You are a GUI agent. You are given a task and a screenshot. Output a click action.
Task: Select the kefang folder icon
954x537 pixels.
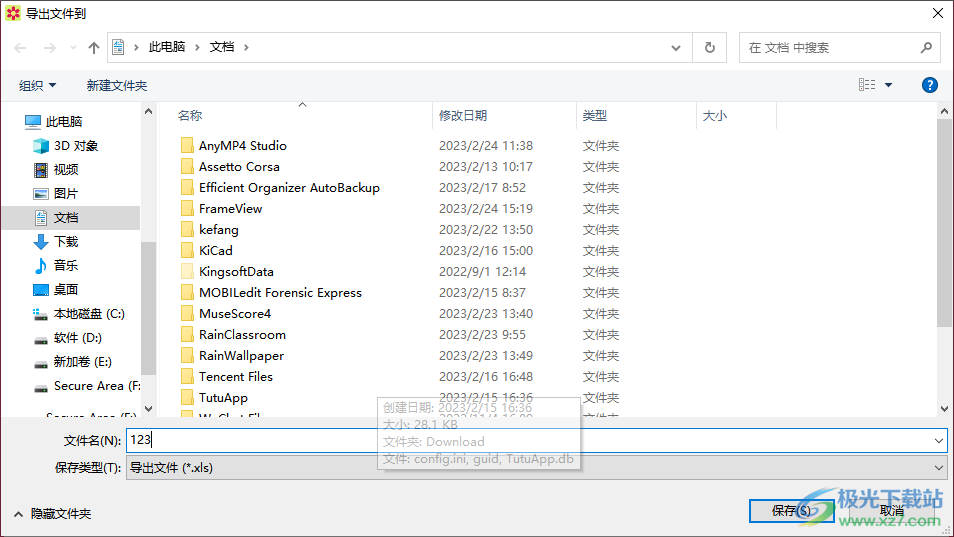tap(187, 229)
